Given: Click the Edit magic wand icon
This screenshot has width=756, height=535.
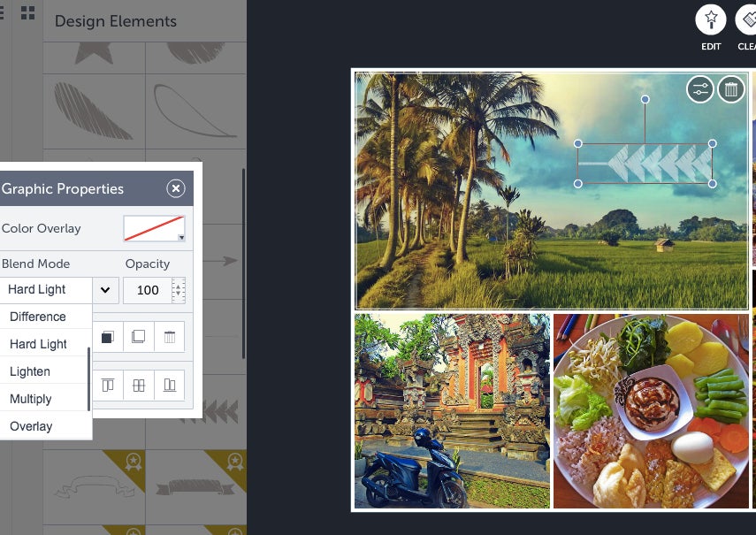Looking at the screenshot, I should tap(711, 19).
